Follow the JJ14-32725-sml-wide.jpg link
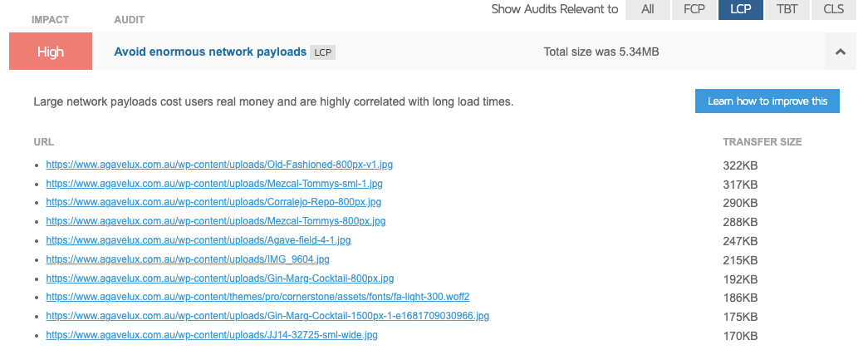 coord(212,335)
